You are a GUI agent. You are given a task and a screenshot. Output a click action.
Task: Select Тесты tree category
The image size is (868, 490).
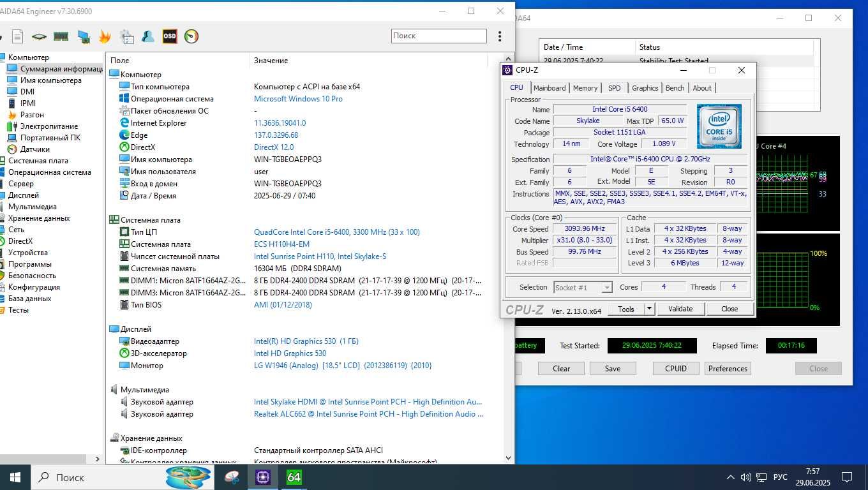[18, 310]
